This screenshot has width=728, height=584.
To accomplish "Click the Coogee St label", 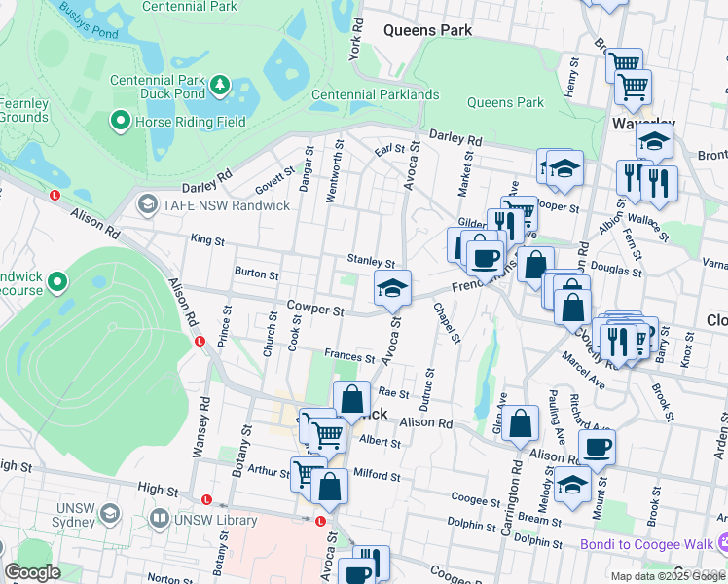I will (476, 500).
